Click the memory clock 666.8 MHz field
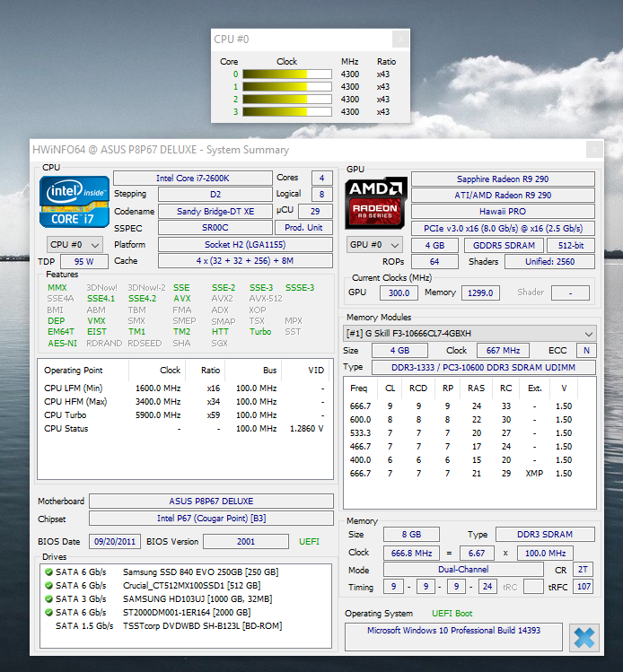 click(x=411, y=553)
